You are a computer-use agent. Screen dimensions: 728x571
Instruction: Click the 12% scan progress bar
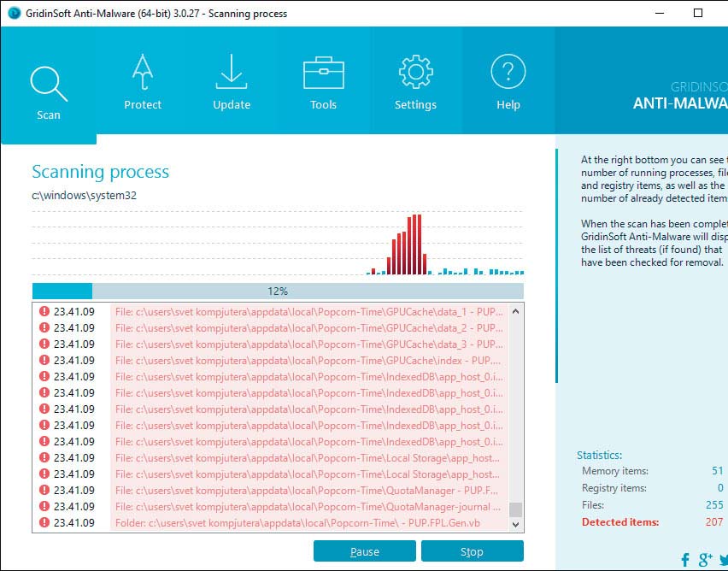[x=278, y=291]
